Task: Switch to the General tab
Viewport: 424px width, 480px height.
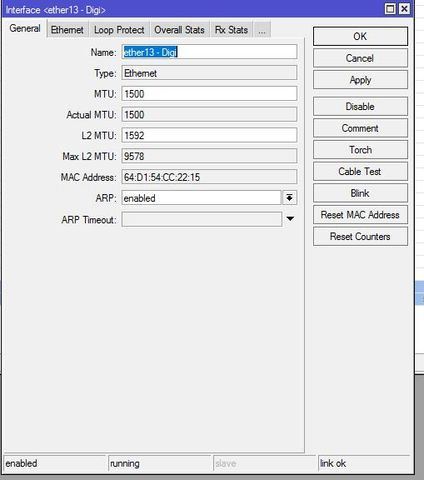Action: point(25,29)
